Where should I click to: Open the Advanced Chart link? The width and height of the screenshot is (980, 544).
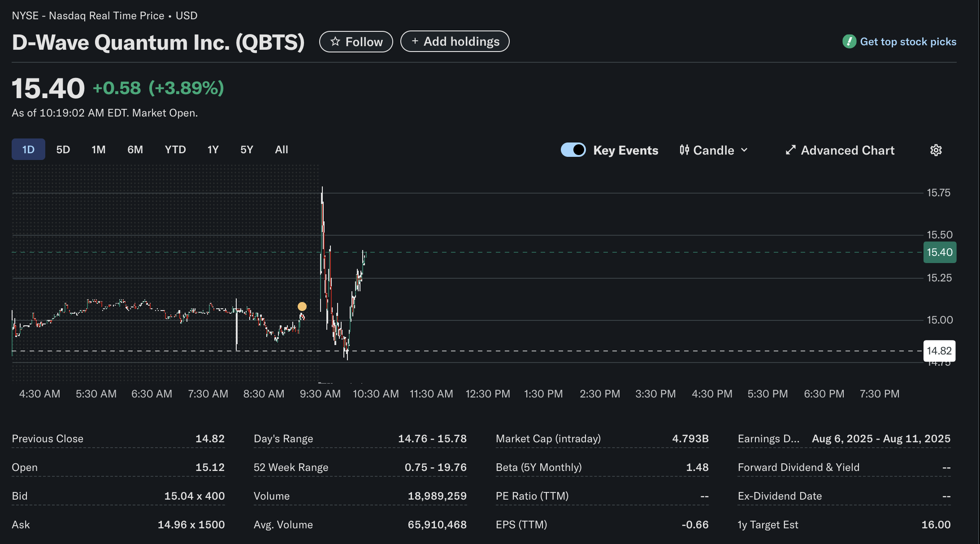pyautogui.click(x=840, y=150)
